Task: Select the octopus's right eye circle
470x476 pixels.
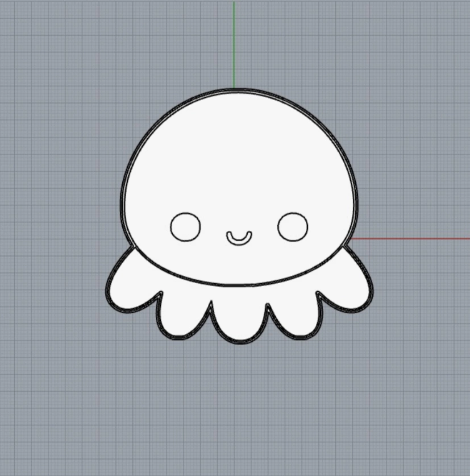Action: tap(293, 227)
